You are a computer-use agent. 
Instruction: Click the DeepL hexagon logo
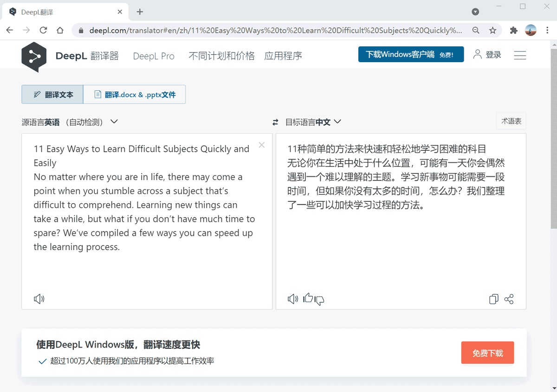click(x=34, y=55)
